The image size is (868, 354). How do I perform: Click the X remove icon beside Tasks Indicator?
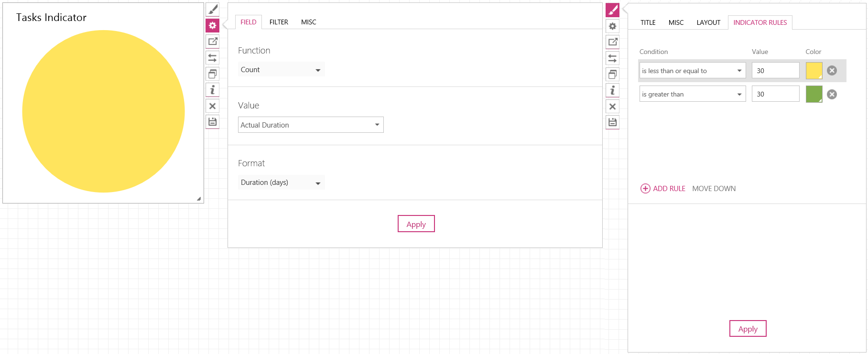click(x=213, y=106)
